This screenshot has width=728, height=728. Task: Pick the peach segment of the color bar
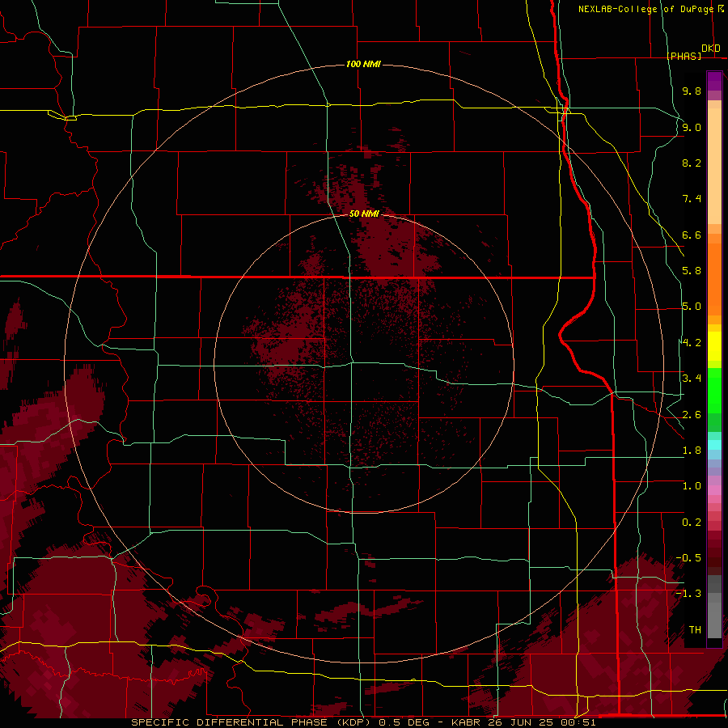point(714,166)
